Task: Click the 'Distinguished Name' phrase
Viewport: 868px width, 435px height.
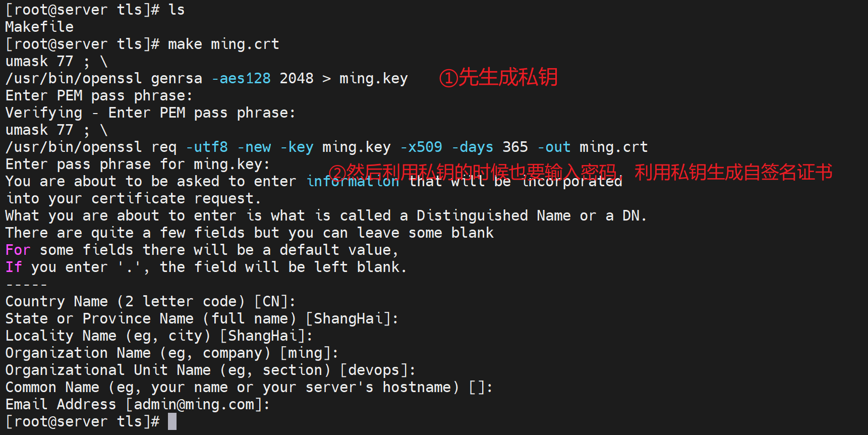Action: click(472, 215)
